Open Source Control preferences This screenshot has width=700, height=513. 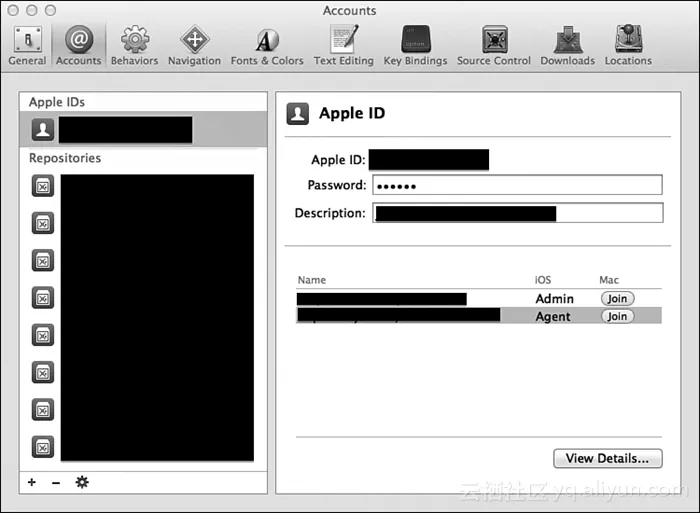coord(494,46)
